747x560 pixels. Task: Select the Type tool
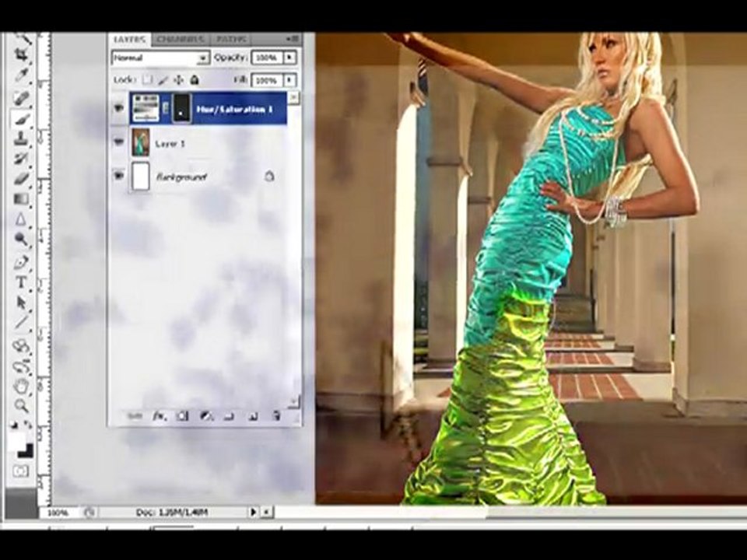22,282
